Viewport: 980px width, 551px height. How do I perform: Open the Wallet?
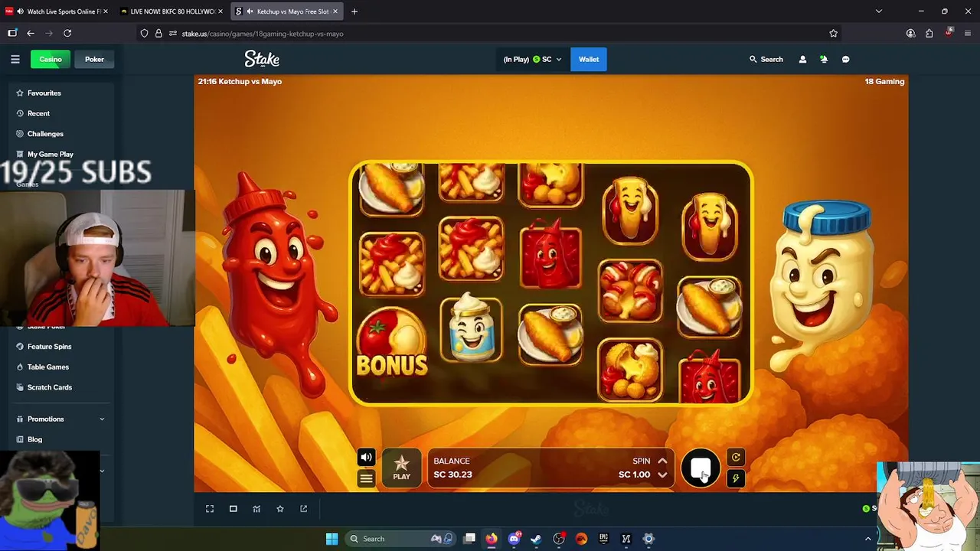(x=589, y=59)
